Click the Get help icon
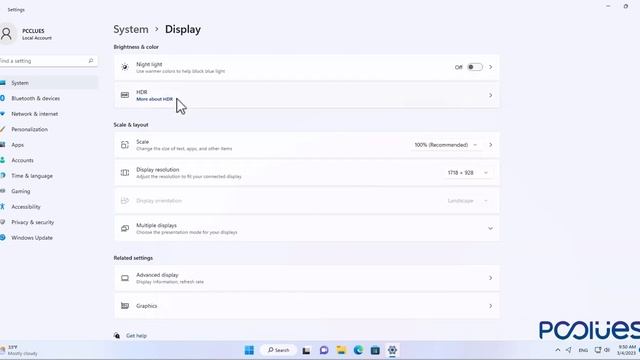 coord(117,336)
